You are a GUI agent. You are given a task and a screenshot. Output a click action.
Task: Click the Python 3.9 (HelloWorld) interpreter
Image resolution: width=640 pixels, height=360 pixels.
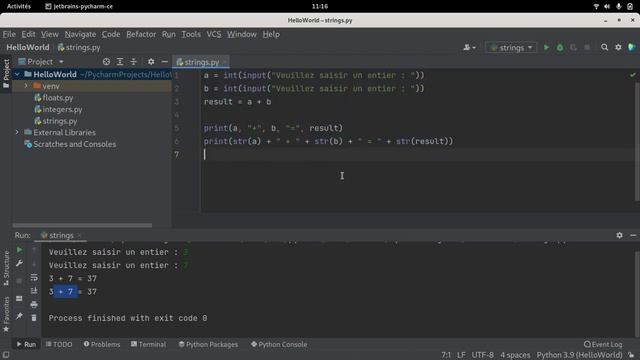[x=579, y=355]
